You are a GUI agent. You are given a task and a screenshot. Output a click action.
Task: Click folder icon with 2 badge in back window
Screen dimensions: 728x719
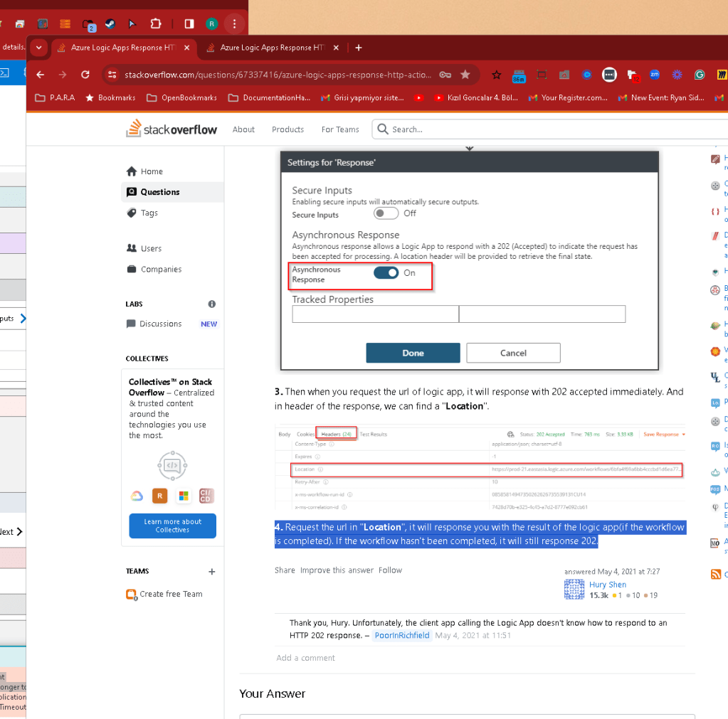pos(89,25)
